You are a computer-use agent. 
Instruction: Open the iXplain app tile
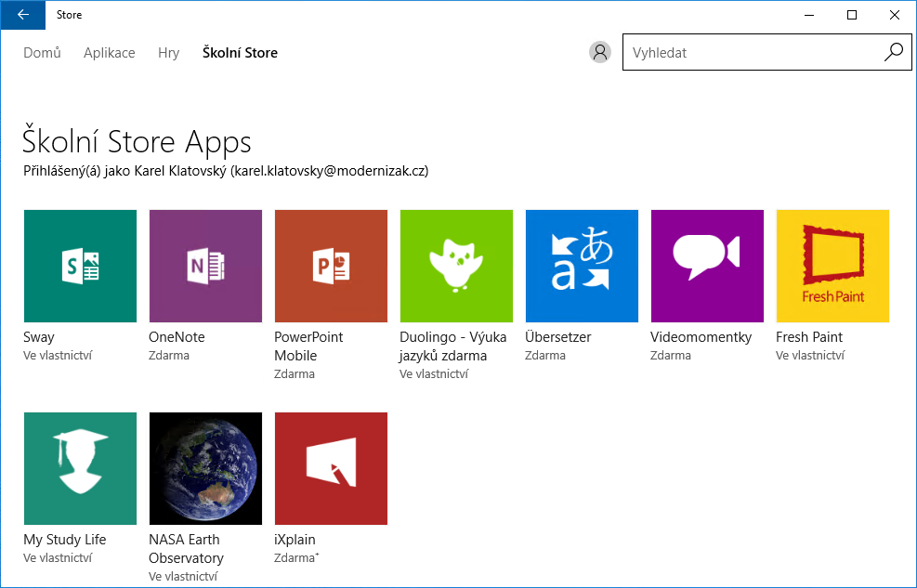331,468
